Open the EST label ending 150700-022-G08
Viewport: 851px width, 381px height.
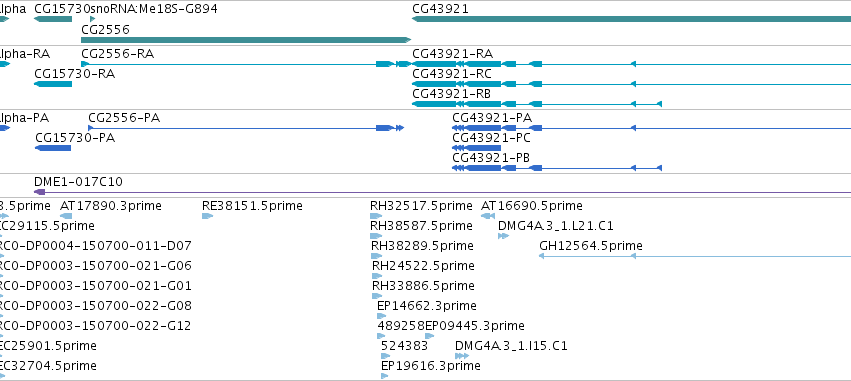(96, 306)
